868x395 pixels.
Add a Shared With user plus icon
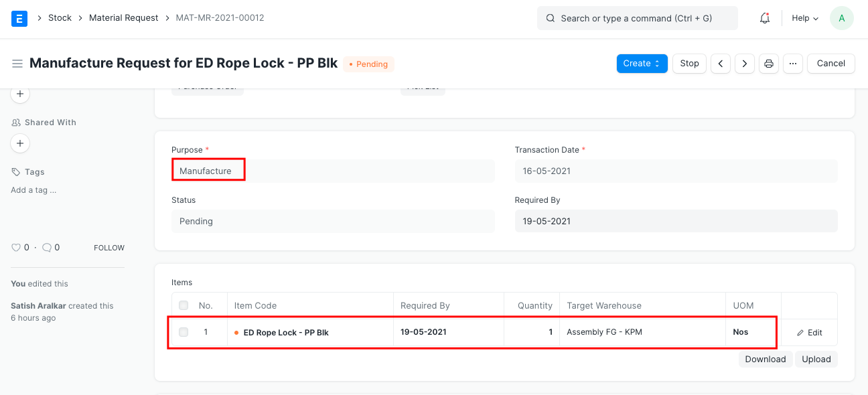point(20,143)
